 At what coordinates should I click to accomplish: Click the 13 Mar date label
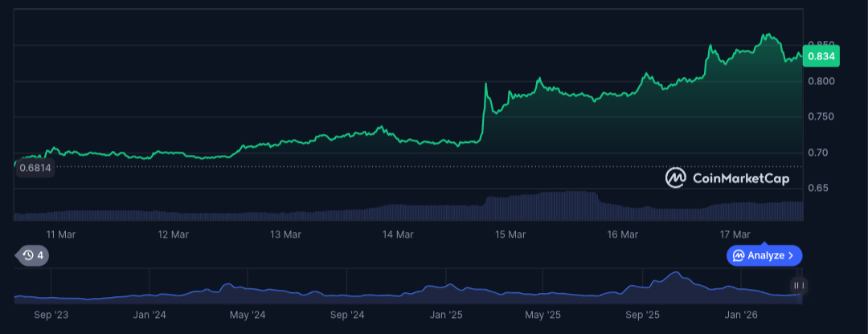[x=285, y=234]
